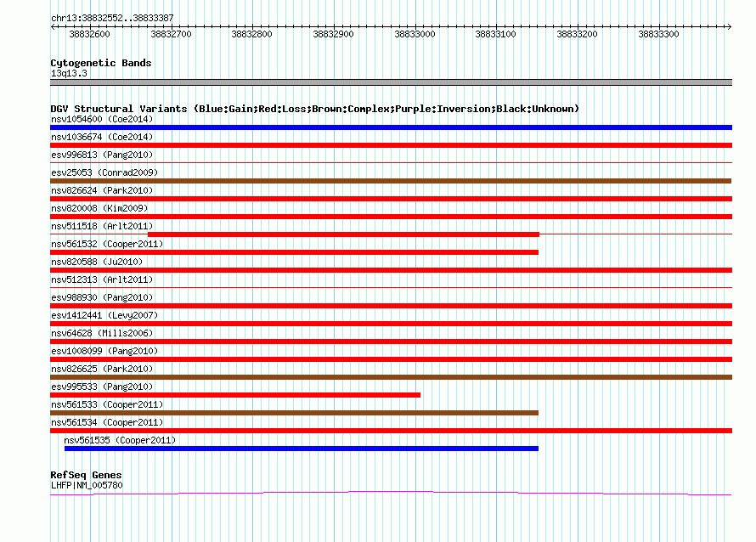Click the red nsv1036674 loss bar
This screenshot has height=542, width=756.
click(x=391, y=145)
